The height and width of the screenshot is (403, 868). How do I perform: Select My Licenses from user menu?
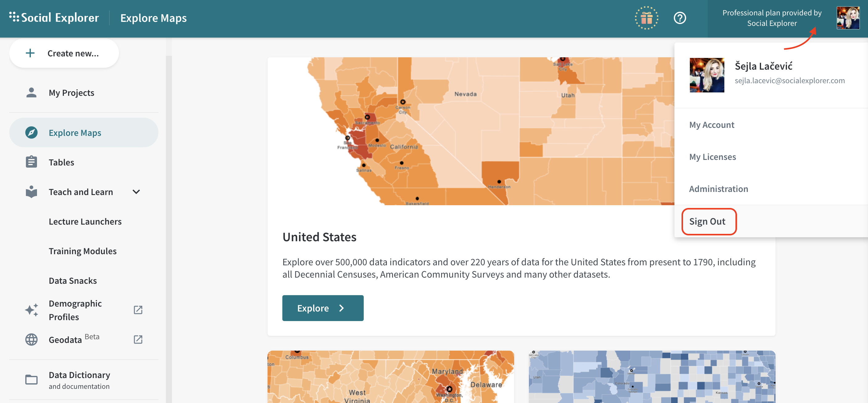tap(712, 157)
